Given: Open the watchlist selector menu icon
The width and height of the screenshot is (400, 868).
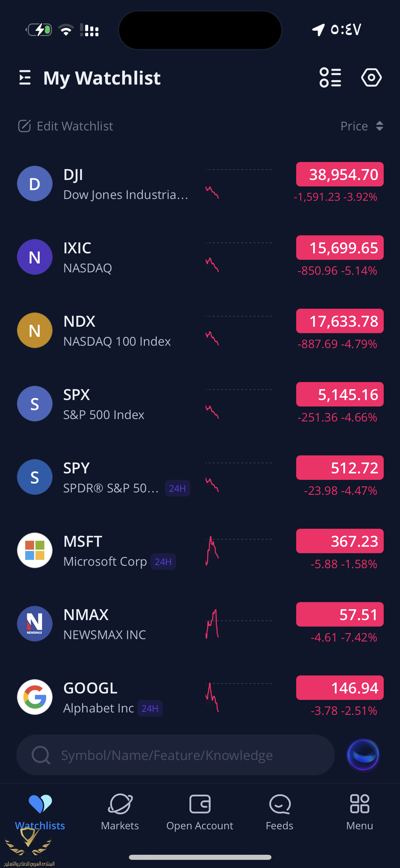Looking at the screenshot, I should [x=25, y=78].
